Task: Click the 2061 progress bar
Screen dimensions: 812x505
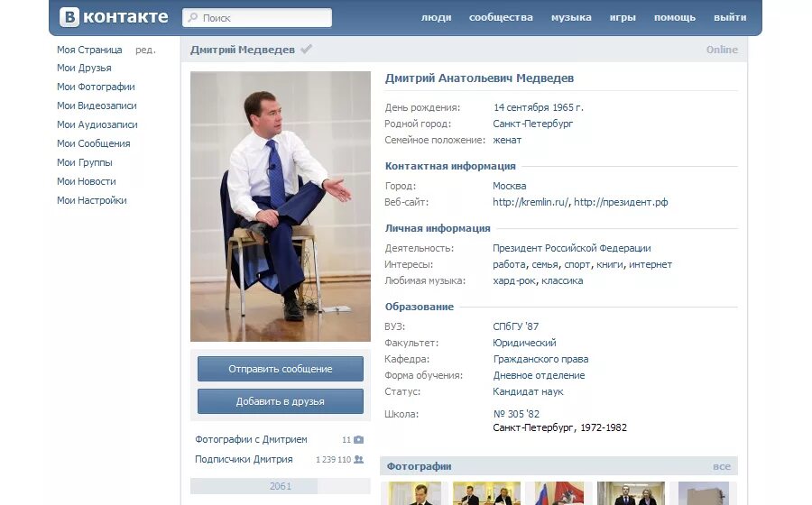Action: [x=281, y=486]
